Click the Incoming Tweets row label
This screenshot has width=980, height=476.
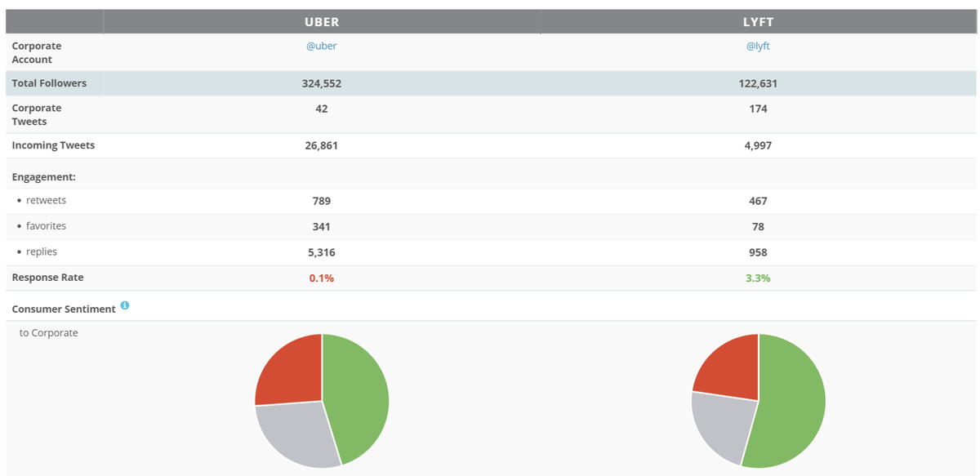[53, 145]
